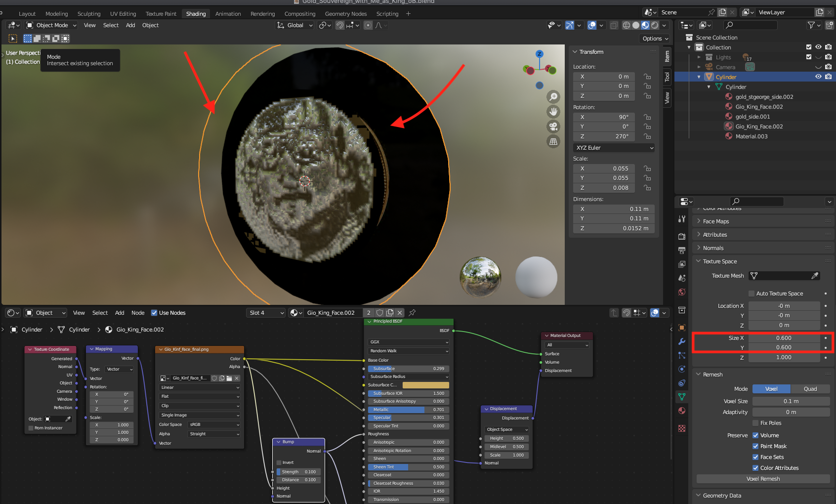This screenshot has height=504, width=836.
Task: Expand the Normals panel
Action: [x=713, y=248]
